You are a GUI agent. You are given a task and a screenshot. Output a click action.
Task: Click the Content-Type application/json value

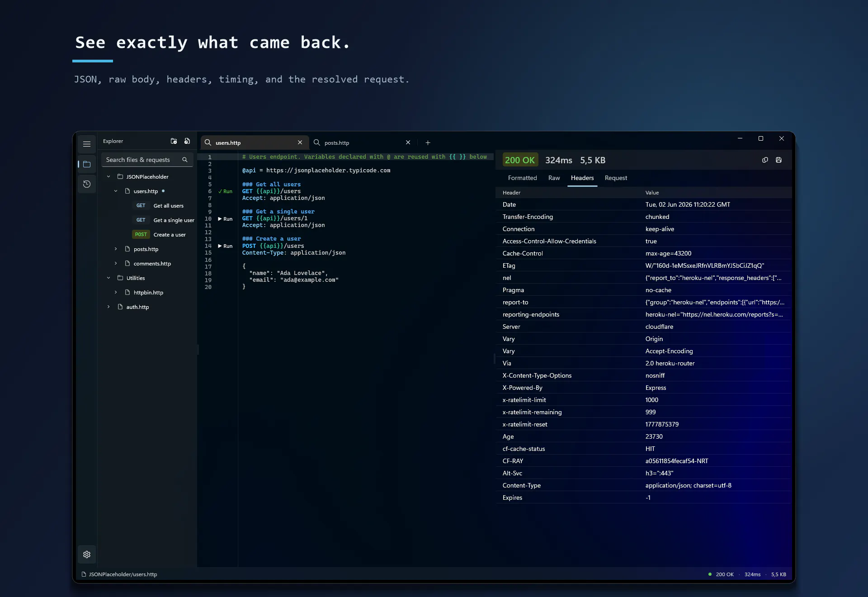tap(688, 486)
